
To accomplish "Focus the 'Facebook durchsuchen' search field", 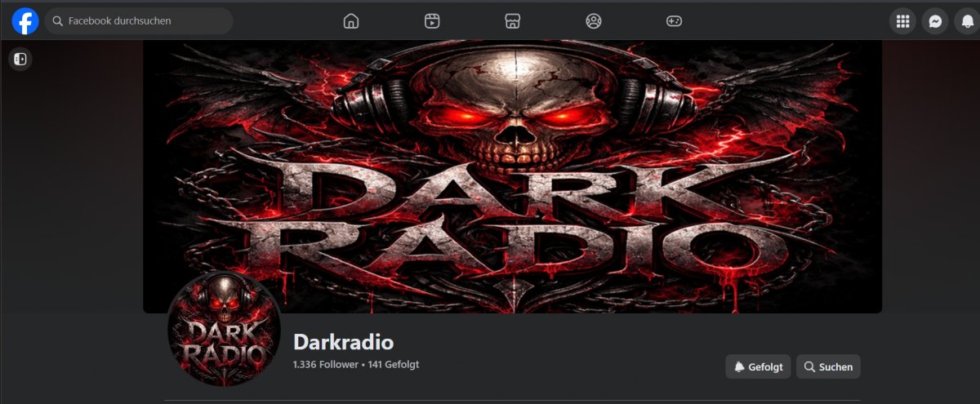I will [139, 21].
